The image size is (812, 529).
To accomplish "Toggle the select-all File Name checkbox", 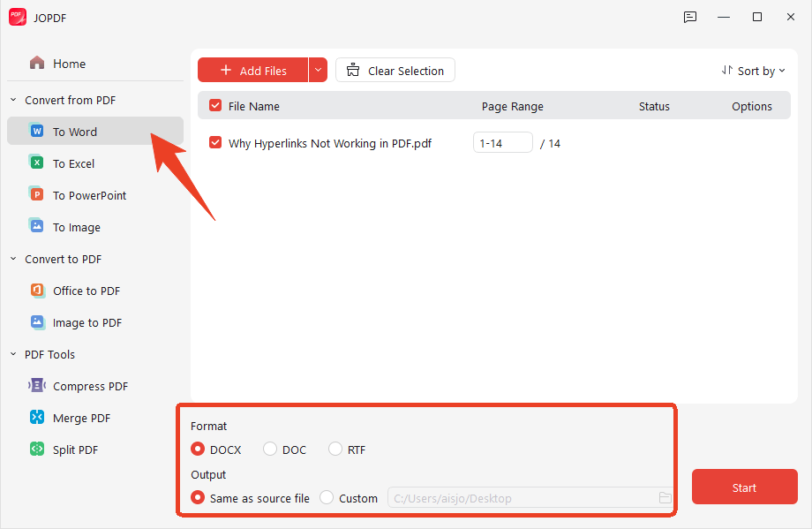I will (214, 106).
